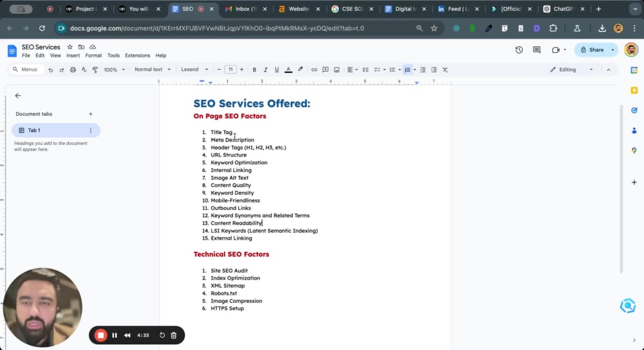Image resolution: width=644 pixels, height=350 pixels.
Task: Open the File menu
Action: pos(26,55)
